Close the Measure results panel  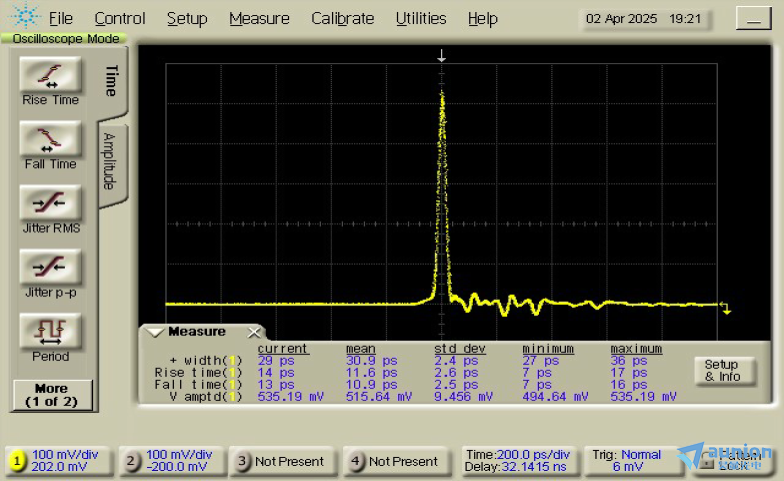pyautogui.click(x=254, y=332)
